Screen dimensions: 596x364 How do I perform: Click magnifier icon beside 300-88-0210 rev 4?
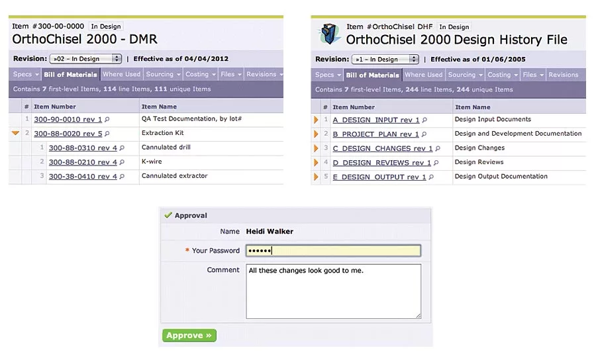[122, 162]
